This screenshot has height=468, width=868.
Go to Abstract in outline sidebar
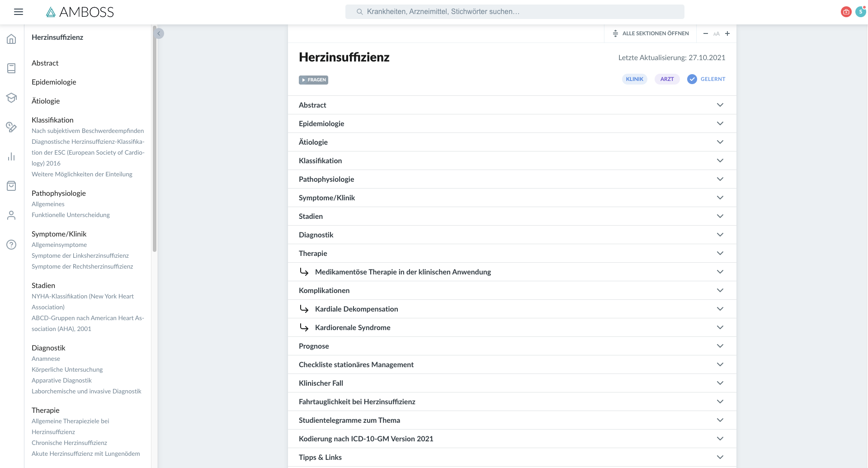pos(45,63)
